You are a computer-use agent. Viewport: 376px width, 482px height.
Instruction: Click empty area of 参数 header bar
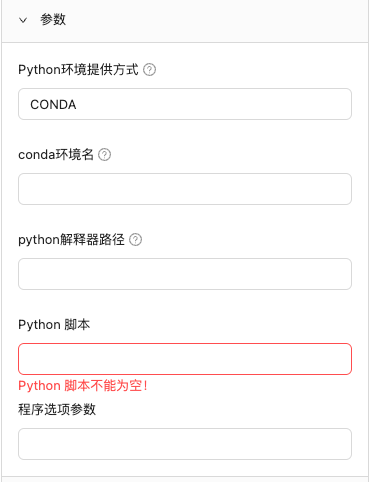point(217,20)
